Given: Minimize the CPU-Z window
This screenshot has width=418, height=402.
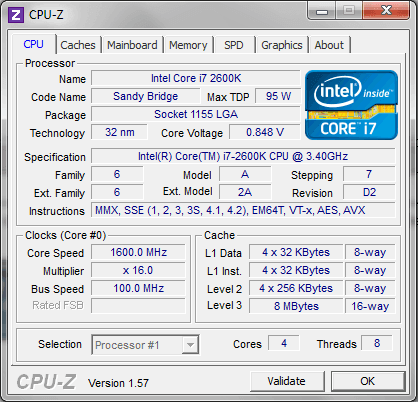Looking at the screenshot, I should pyautogui.click(x=322, y=11).
